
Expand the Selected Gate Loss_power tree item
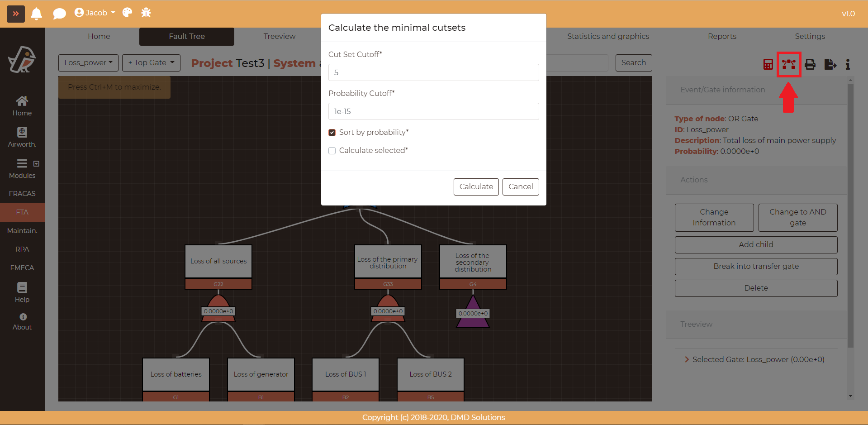tap(687, 359)
